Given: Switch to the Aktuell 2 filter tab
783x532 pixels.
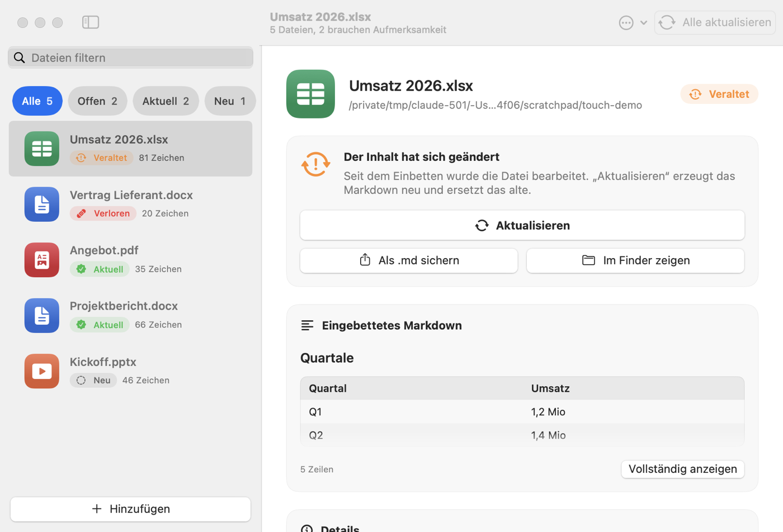Looking at the screenshot, I should point(166,101).
